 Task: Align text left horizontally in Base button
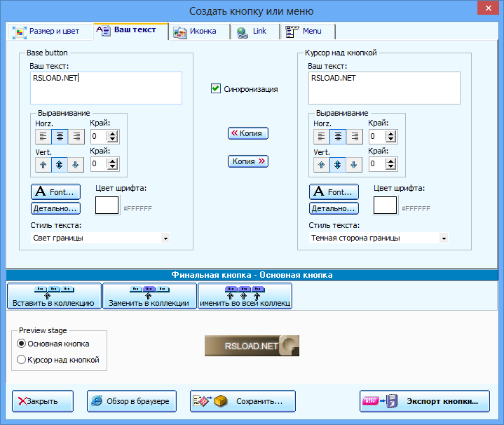tap(43, 137)
